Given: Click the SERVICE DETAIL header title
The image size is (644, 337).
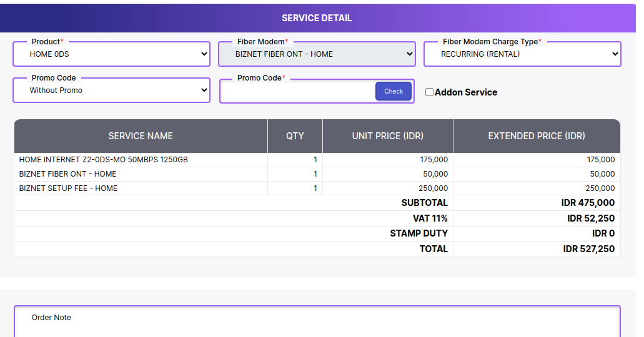Looking at the screenshot, I should tap(317, 18).
